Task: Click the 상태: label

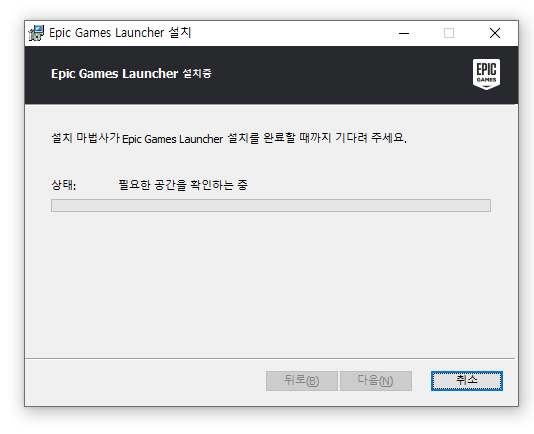Action: 64,185
